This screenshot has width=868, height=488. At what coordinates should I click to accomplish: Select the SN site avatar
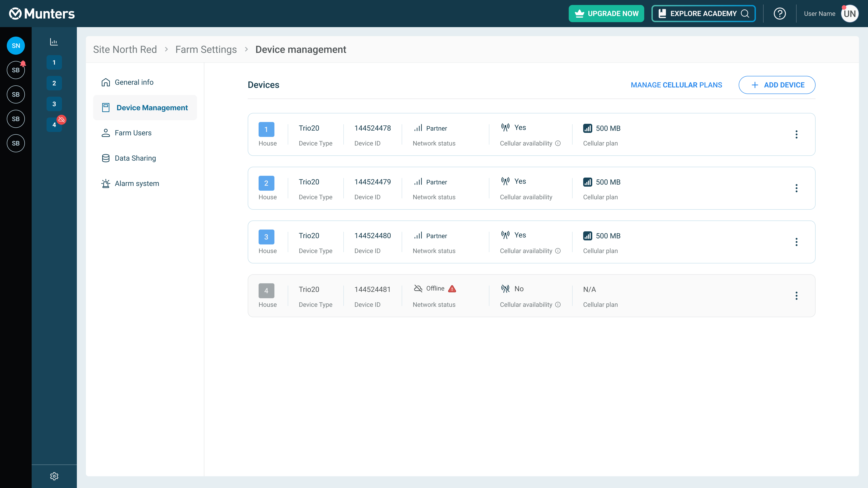point(16,46)
